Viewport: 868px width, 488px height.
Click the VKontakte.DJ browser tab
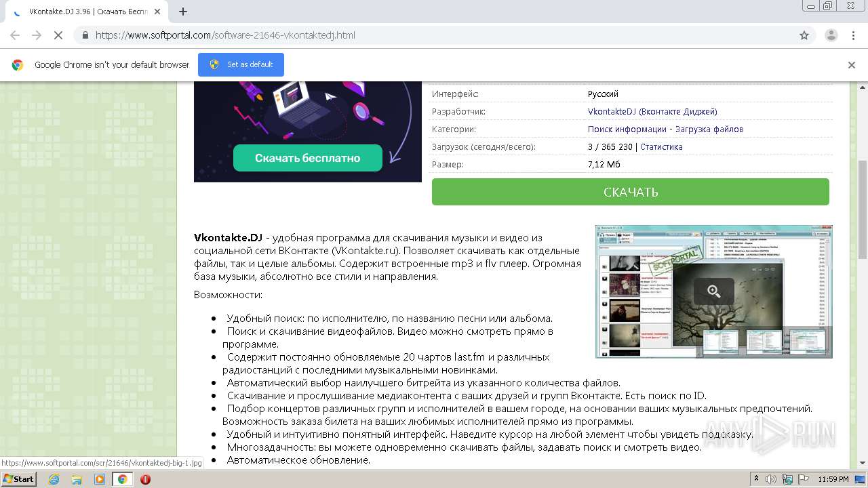pos(88,12)
